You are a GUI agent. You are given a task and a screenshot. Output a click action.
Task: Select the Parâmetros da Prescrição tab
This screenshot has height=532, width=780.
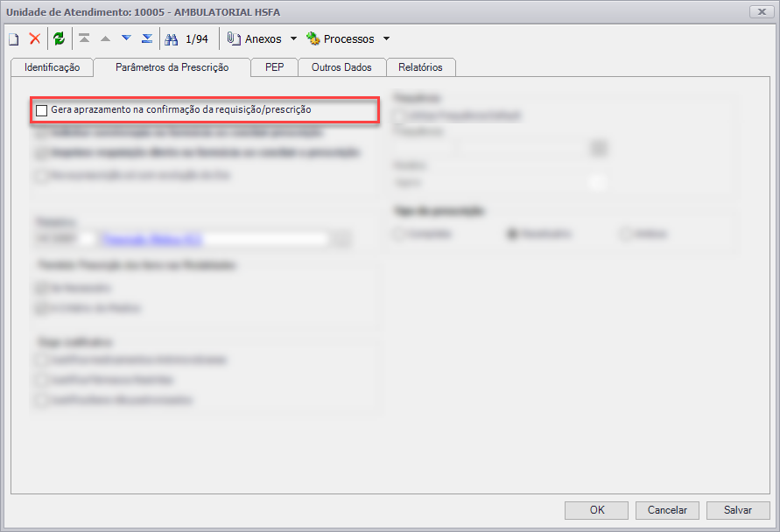[172, 67]
